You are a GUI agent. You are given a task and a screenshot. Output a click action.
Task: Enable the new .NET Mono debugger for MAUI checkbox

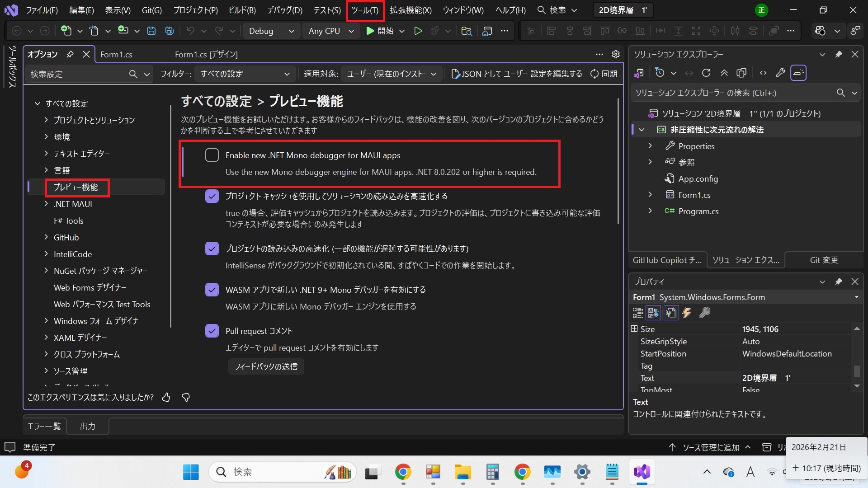pyautogui.click(x=212, y=155)
